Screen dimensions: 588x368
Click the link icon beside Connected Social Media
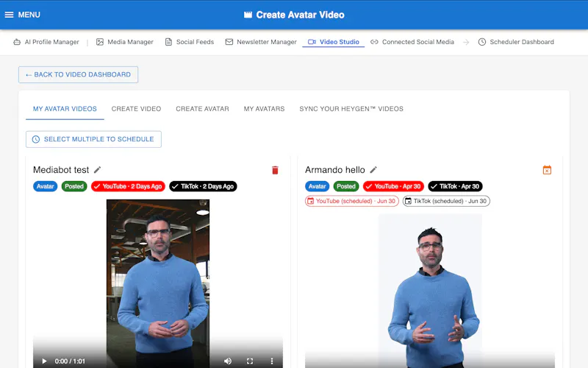[x=374, y=42]
